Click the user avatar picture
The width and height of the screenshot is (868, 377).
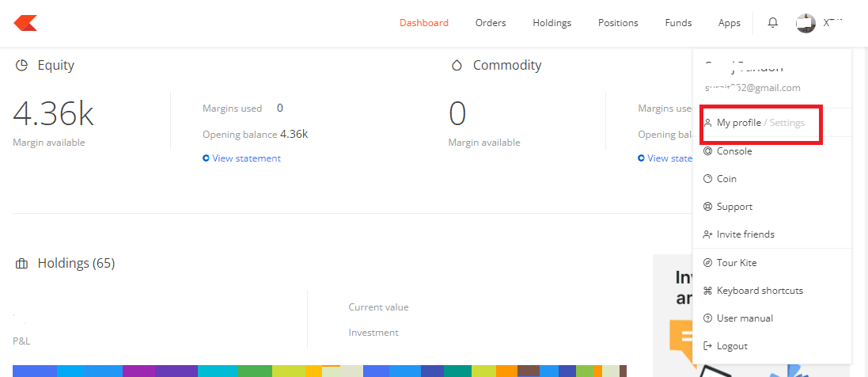coord(805,24)
